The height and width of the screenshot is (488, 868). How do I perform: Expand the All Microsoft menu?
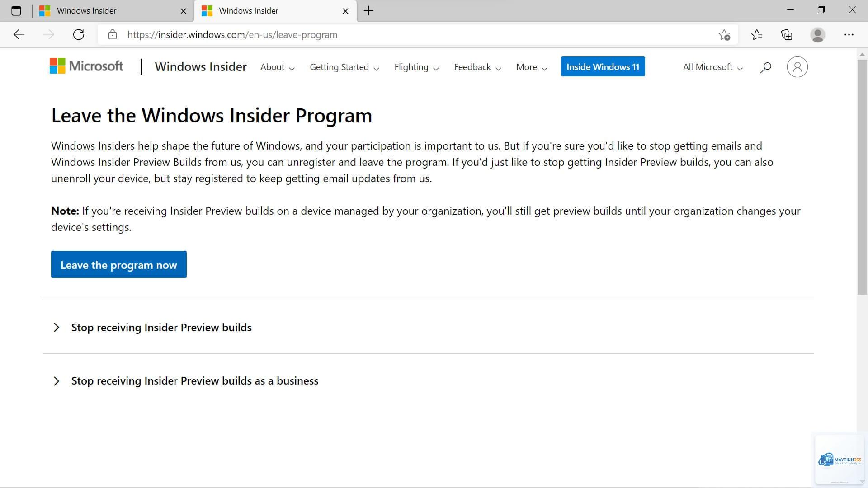click(x=712, y=67)
